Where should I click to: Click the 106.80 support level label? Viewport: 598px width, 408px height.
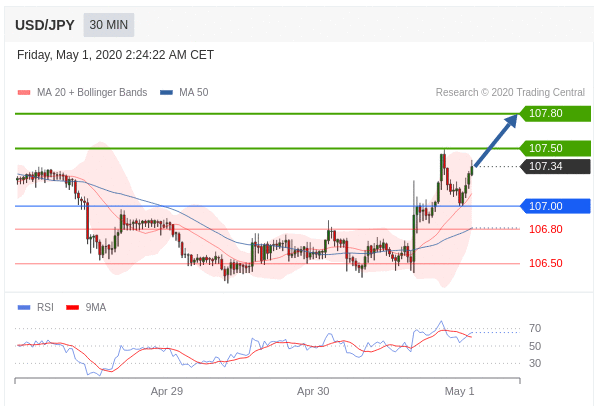click(546, 229)
